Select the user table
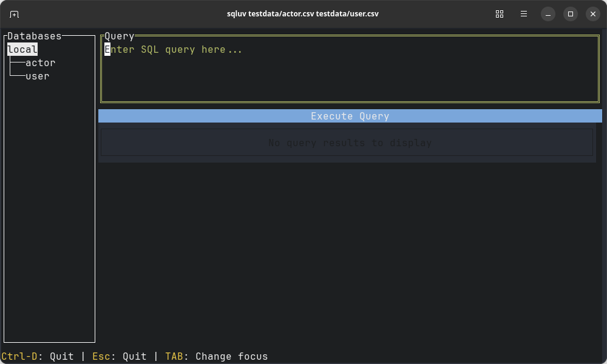The height and width of the screenshot is (364, 607). point(37,76)
